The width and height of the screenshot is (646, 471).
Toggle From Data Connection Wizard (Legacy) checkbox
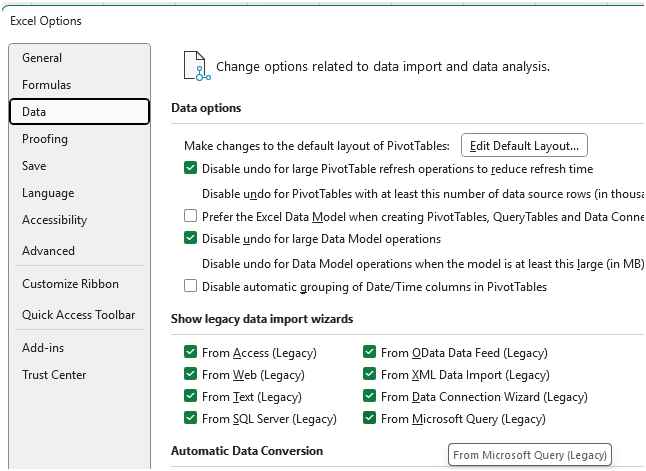[370, 396]
